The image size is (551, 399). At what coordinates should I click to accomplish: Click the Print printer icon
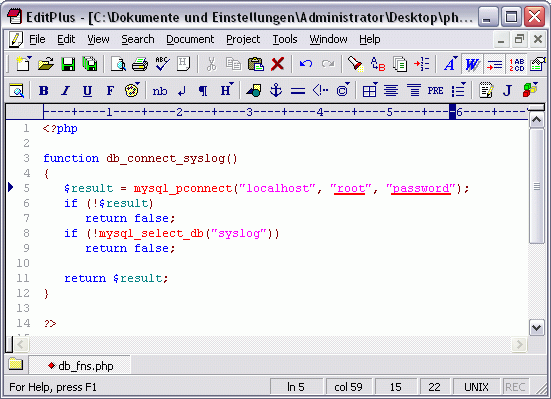click(140, 64)
